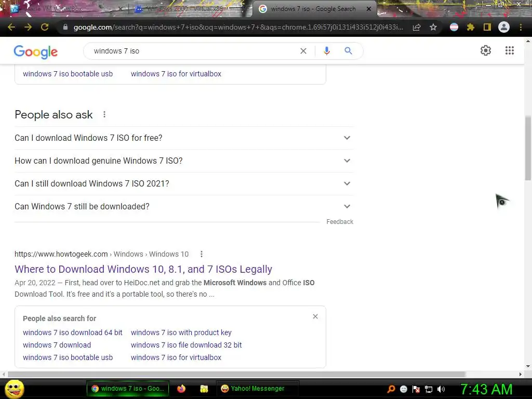Expand Can Windows 7 still be downloaded

[x=183, y=206]
